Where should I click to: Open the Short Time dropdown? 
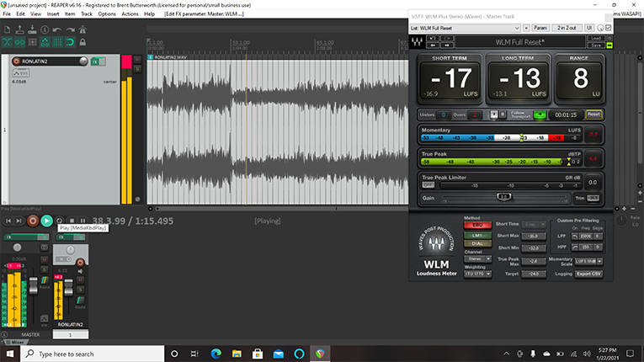coord(534,224)
